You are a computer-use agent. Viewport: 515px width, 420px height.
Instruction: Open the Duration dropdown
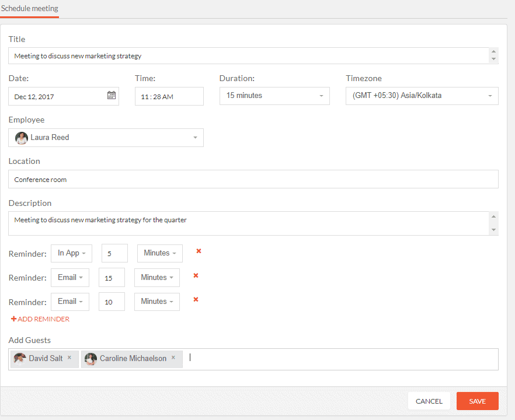274,96
